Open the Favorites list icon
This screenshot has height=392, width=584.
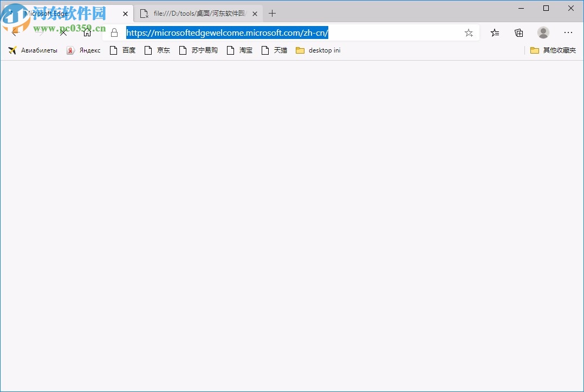click(495, 33)
